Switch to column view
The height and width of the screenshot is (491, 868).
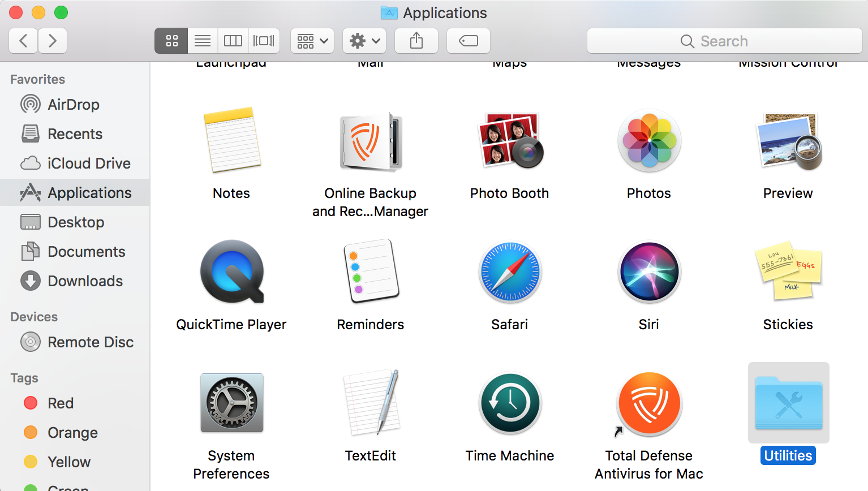(233, 41)
